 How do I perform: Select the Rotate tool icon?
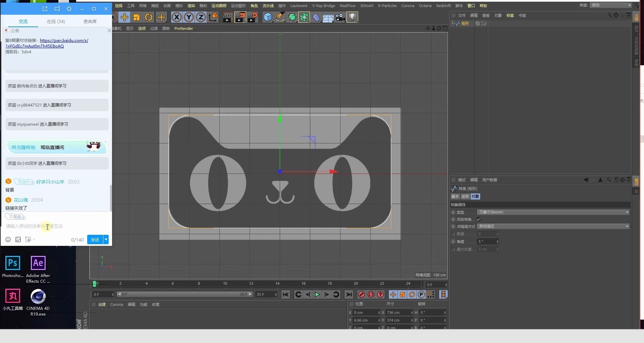[x=149, y=17]
